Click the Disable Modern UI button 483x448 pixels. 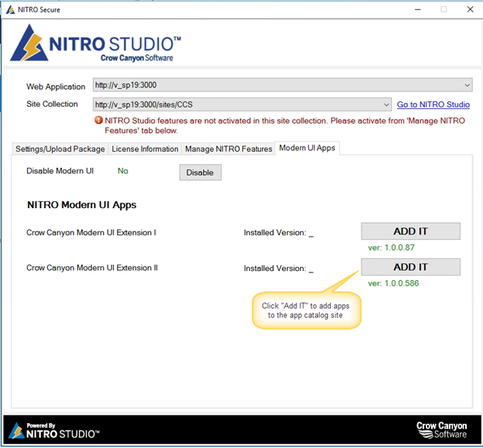point(200,173)
